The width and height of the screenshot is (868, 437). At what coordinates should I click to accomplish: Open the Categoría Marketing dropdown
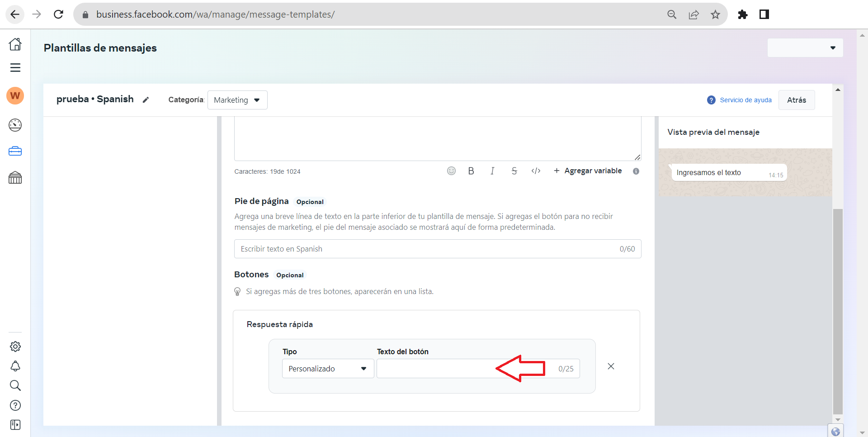237,100
